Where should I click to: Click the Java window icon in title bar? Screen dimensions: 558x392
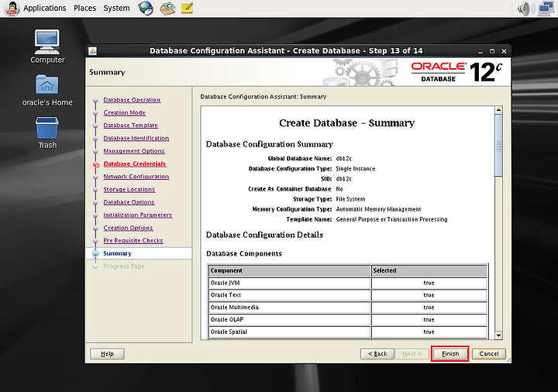click(92, 51)
